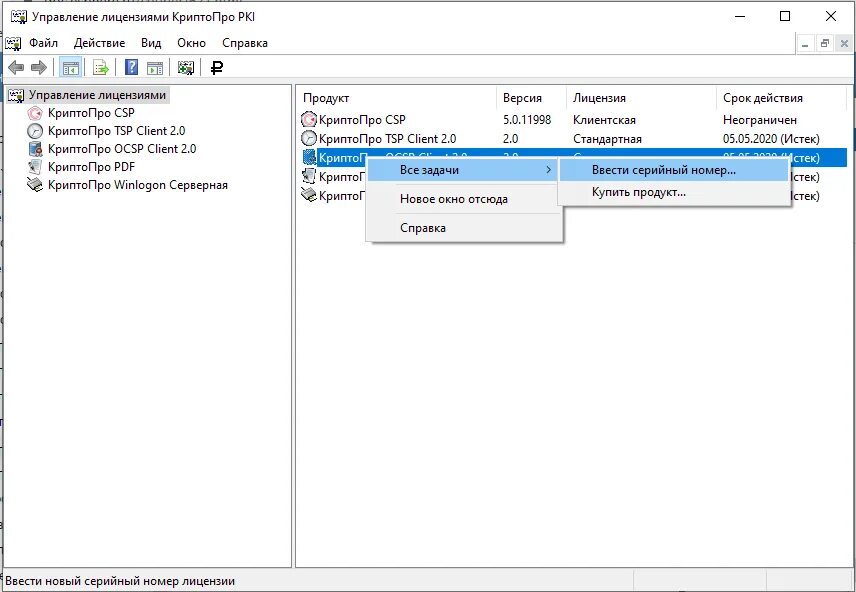Click the Winlogon row icon in product list
Screen dimensions: 856x592
[x=309, y=196]
